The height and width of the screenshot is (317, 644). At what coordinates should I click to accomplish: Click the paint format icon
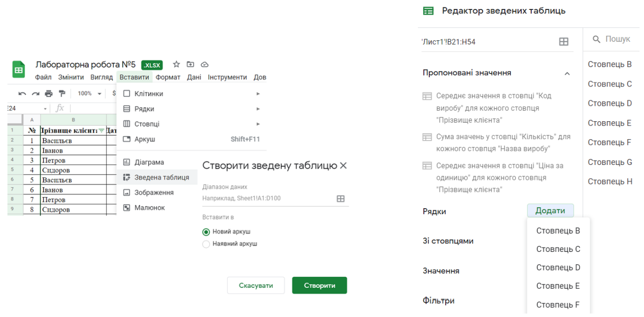coord(62,93)
